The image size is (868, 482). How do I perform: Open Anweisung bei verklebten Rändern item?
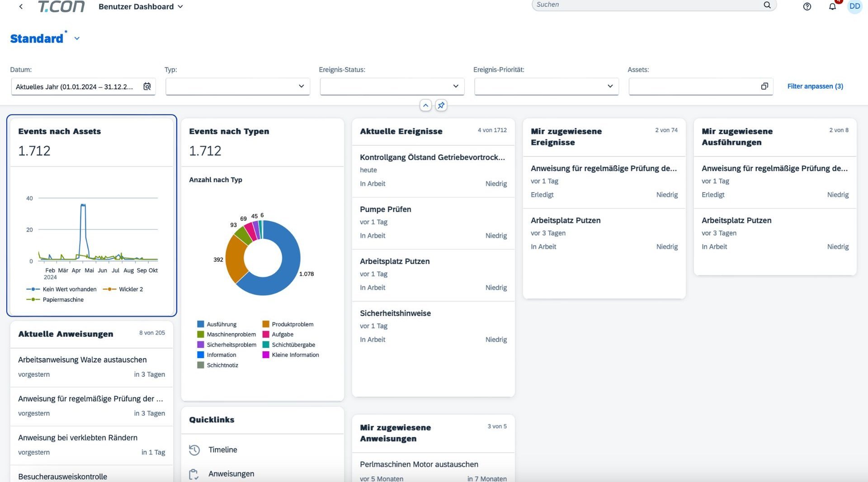click(92, 445)
